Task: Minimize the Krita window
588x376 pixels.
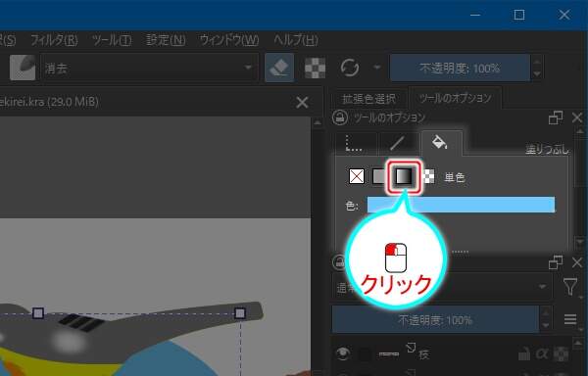Action: [x=475, y=15]
